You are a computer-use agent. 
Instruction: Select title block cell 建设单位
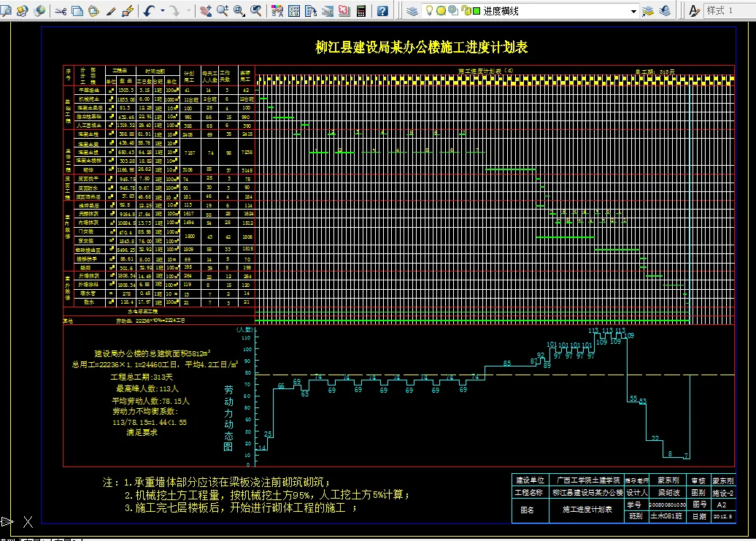pyautogui.click(x=531, y=480)
